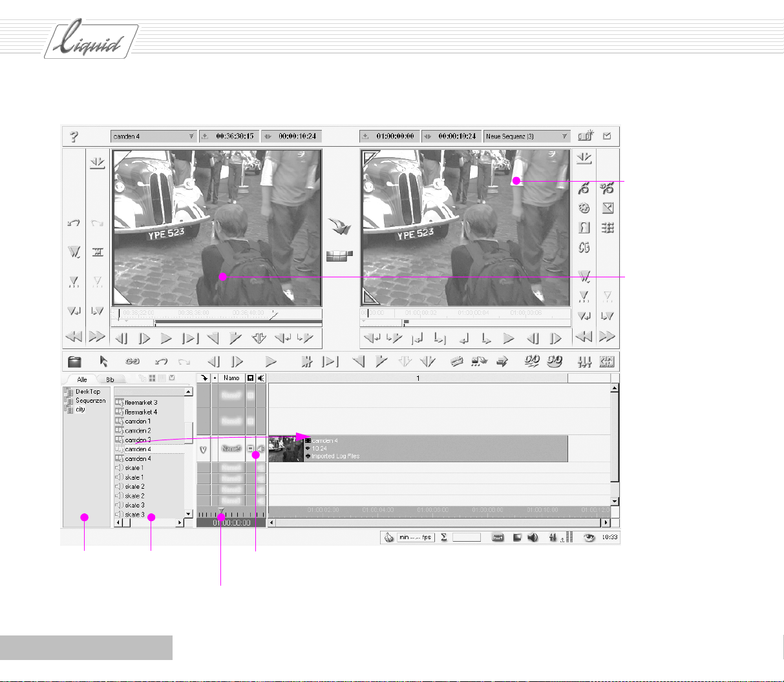The height and width of the screenshot is (682, 784).
Task: Open the Neue Sequenz (3) sequence dropdown
Action: [x=527, y=136]
